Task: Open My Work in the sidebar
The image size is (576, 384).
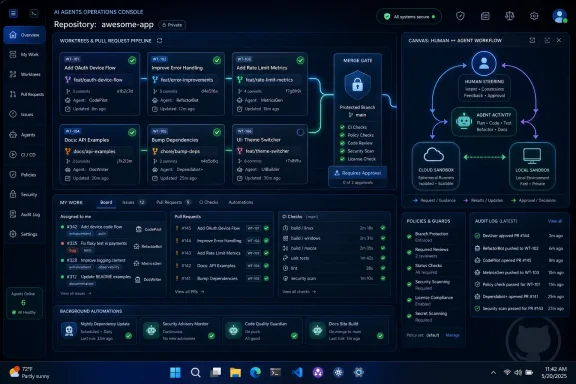Action: point(25,54)
